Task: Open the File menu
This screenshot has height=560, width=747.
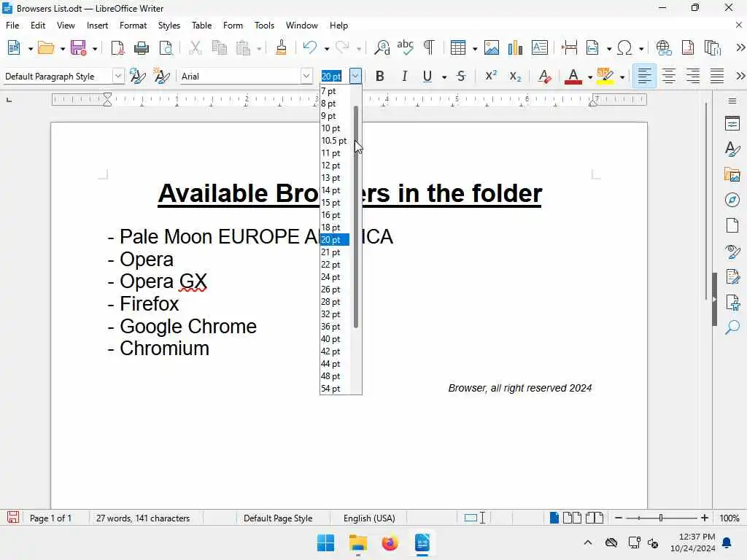Action: click(12, 26)
